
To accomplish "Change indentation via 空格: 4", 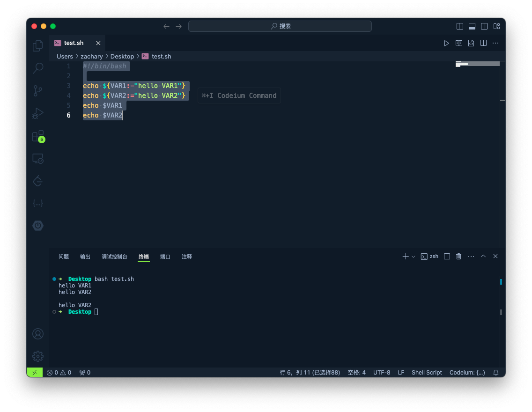I will click(x=356, y=372).
